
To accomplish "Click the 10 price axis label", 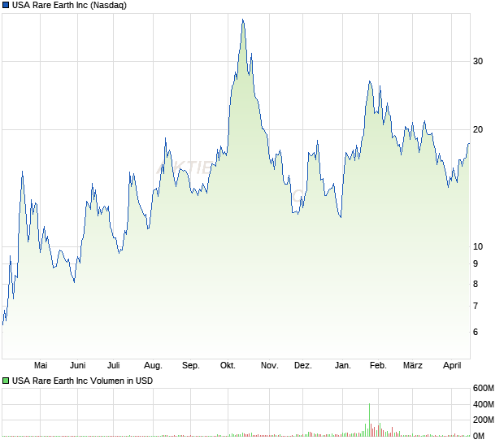I will point(478,247).
